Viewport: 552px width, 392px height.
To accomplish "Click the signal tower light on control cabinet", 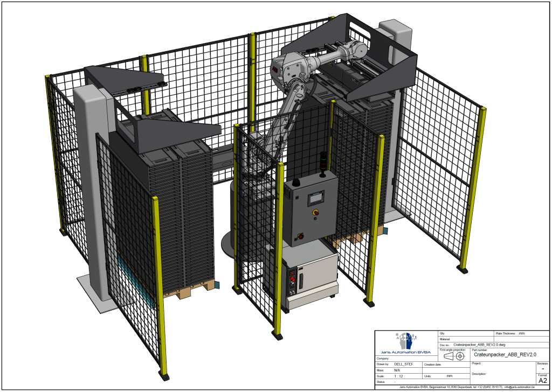I will pos(323,160).
